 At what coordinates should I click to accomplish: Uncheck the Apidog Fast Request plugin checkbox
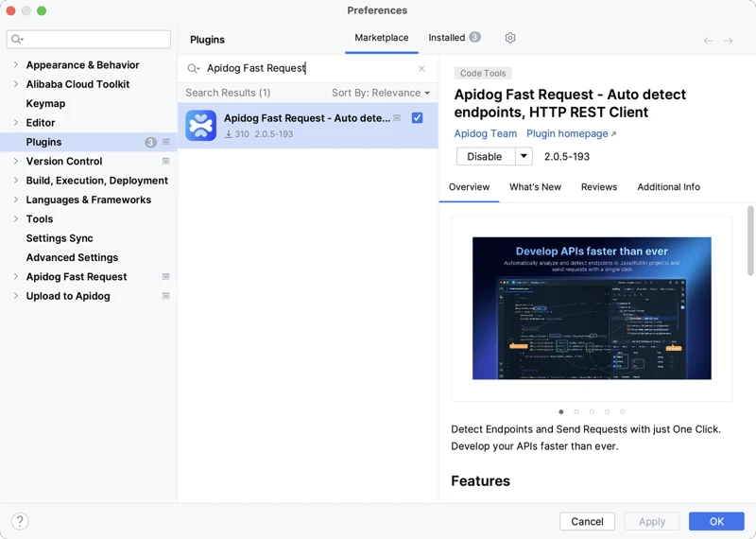417,118
